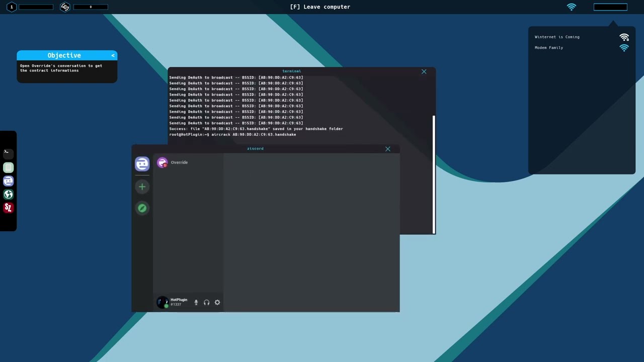The width and height of the screenshot is (644, 362).
Task: Click the black box right of Wi-Fi icon
Action: pyautogui.click(x=610, y=7)
